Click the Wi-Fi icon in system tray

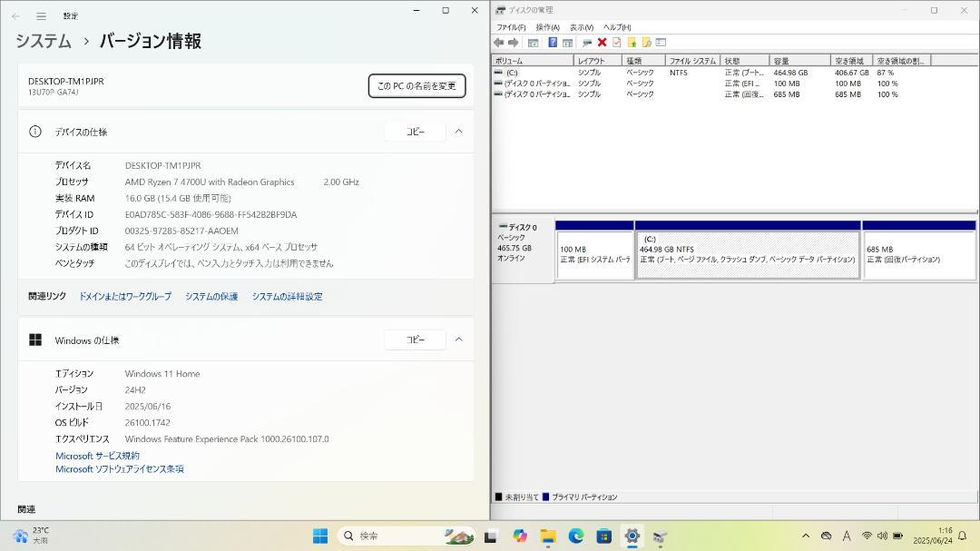point(867,536)
